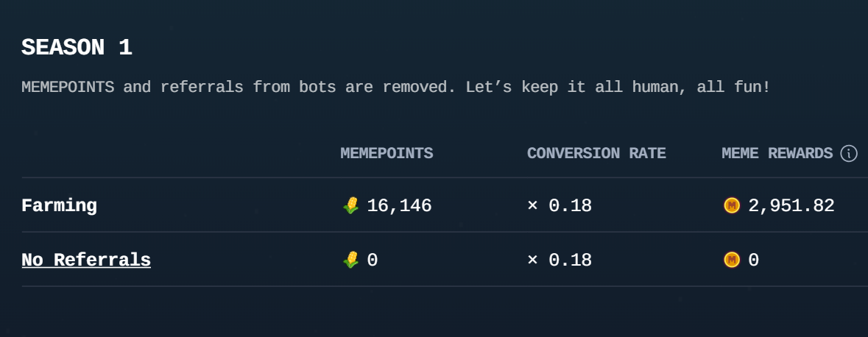Click the coin icon in Referrals row
This screenshot has height=337, width=868.
732,260
